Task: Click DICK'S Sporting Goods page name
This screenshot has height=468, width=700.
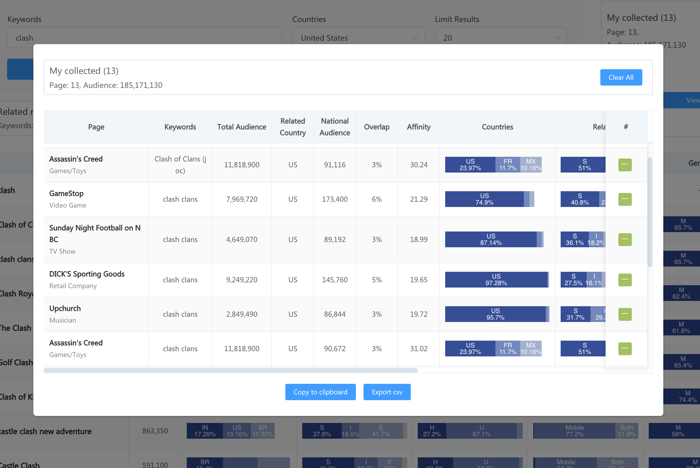Action: tap(87, 274)
